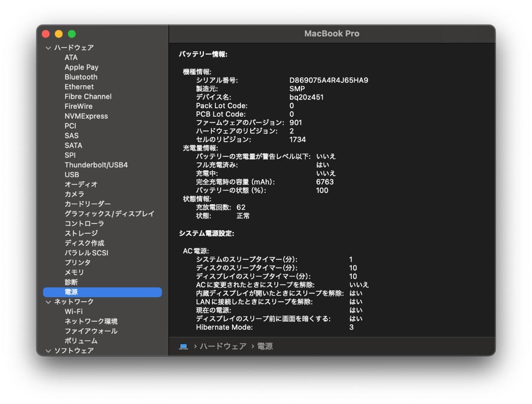Select パラレル SCSI entry
The height and width of the screenshot is (404, 532).
click(86, 253)
